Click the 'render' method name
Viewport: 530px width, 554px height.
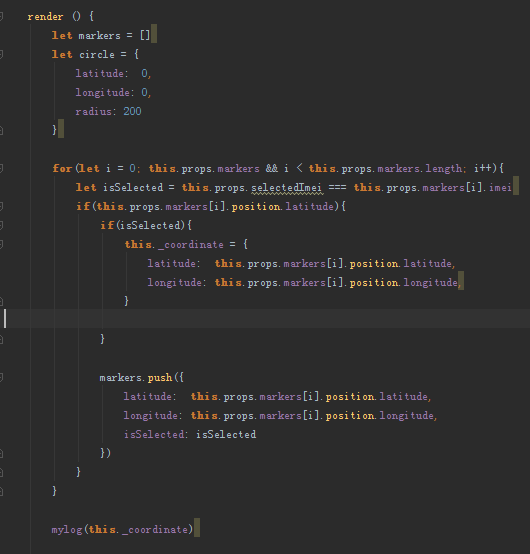coord(45,17)
